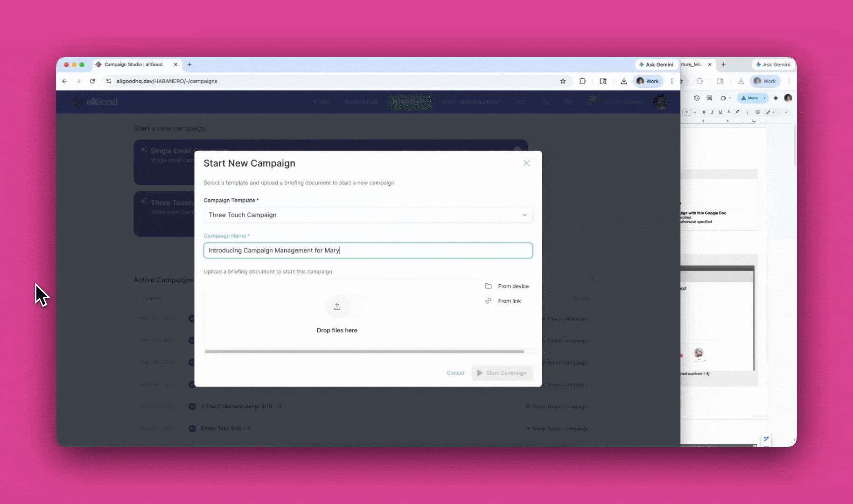The height and width of the screenshot is (504, 853).
Task: Click the upload arrow icon in drop zone
Action: pos(337,307)
